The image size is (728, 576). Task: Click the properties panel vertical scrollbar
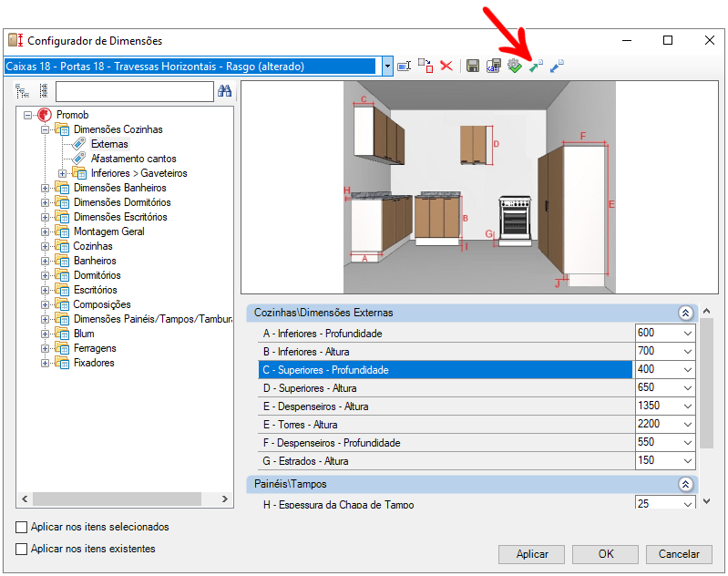[706, 384]
